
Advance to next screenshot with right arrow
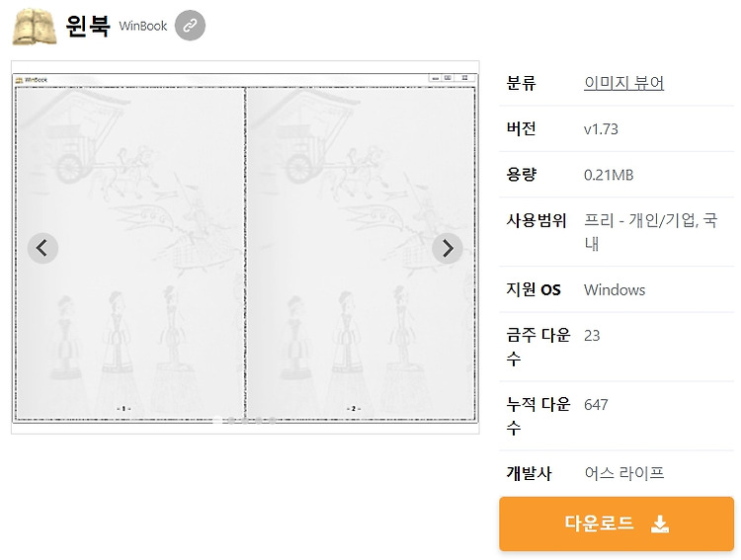(x=447, y=248)
